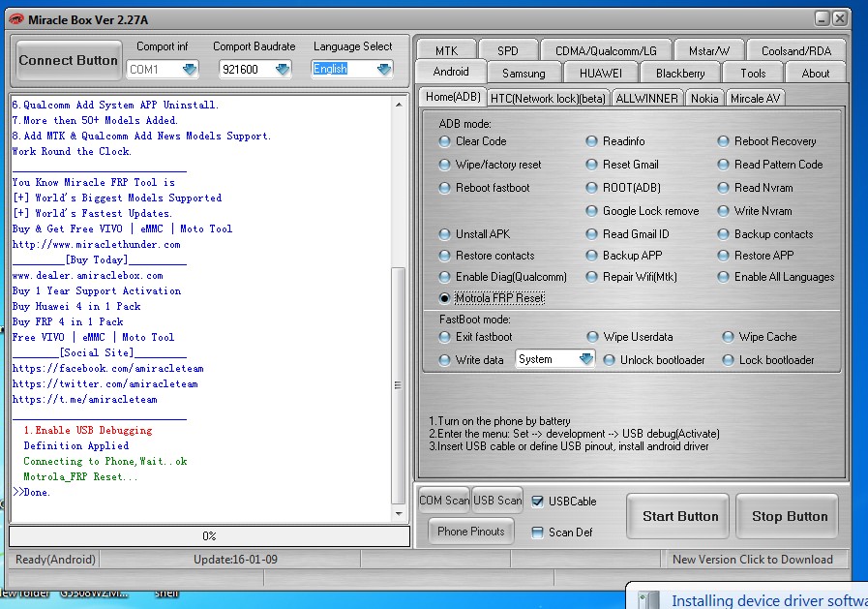Choose the Reboot fastboot radio button

pyautogui.click(x=444, y=188)
